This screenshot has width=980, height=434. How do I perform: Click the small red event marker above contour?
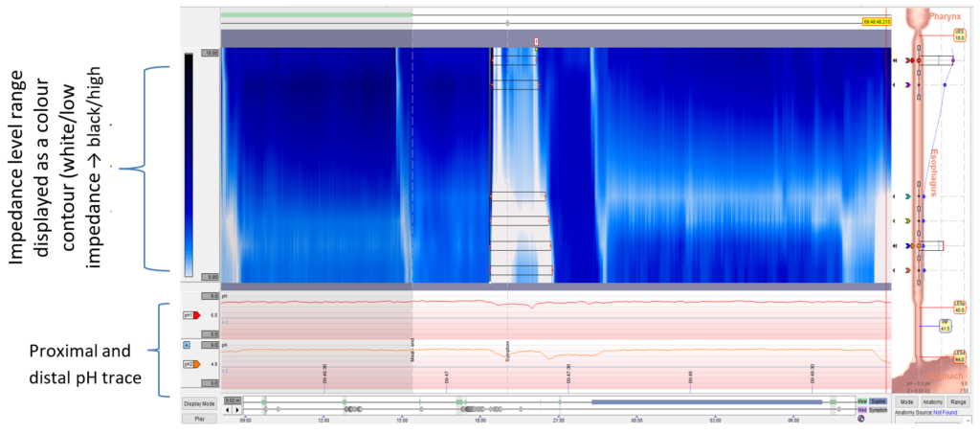click(x=536, y=41)
